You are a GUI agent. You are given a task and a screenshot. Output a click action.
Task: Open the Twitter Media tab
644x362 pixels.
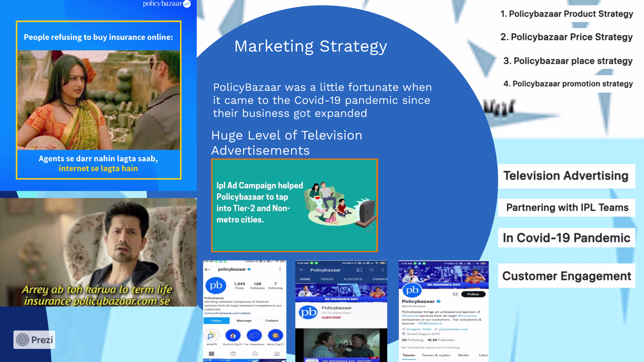463,355
